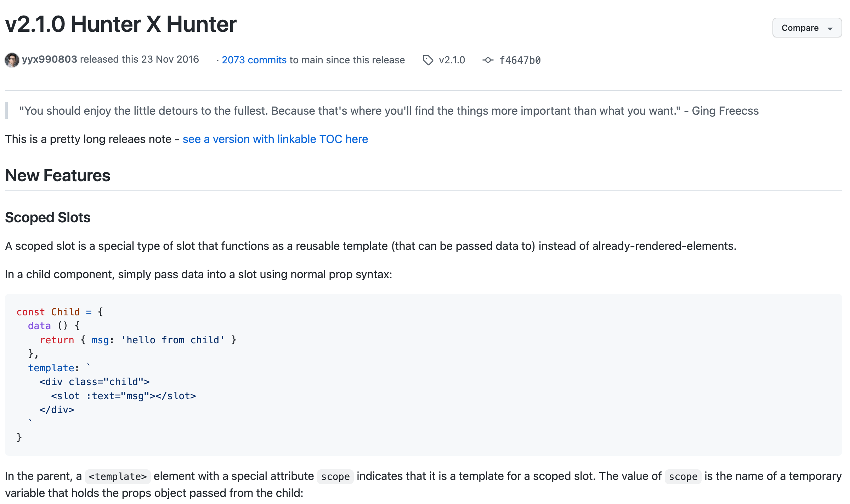The image size is (850, 504).
Task: Click the commit icon beside f4647b0
Action: click(488, 60)
